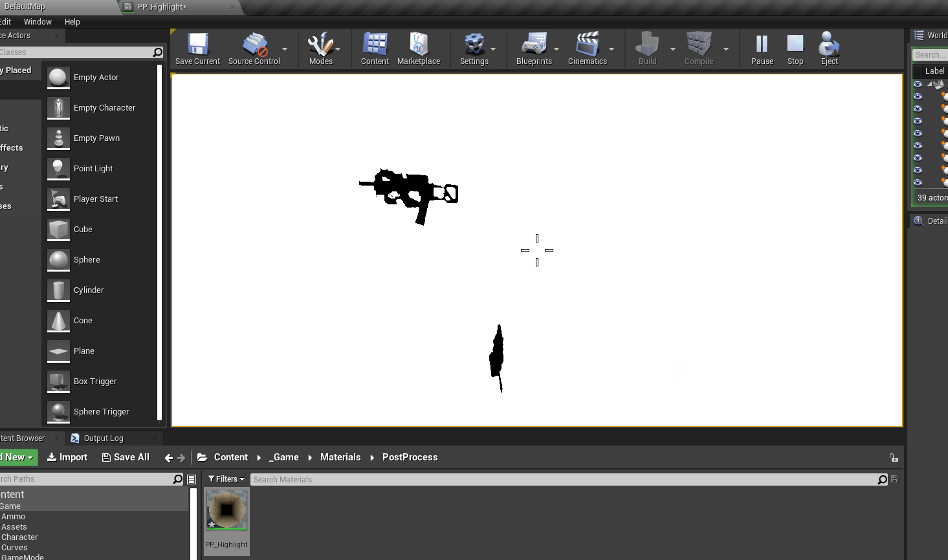Select the Cone shape icon
Screen dimensions: 948x560
pyautogui.click(x=58, y=321)
